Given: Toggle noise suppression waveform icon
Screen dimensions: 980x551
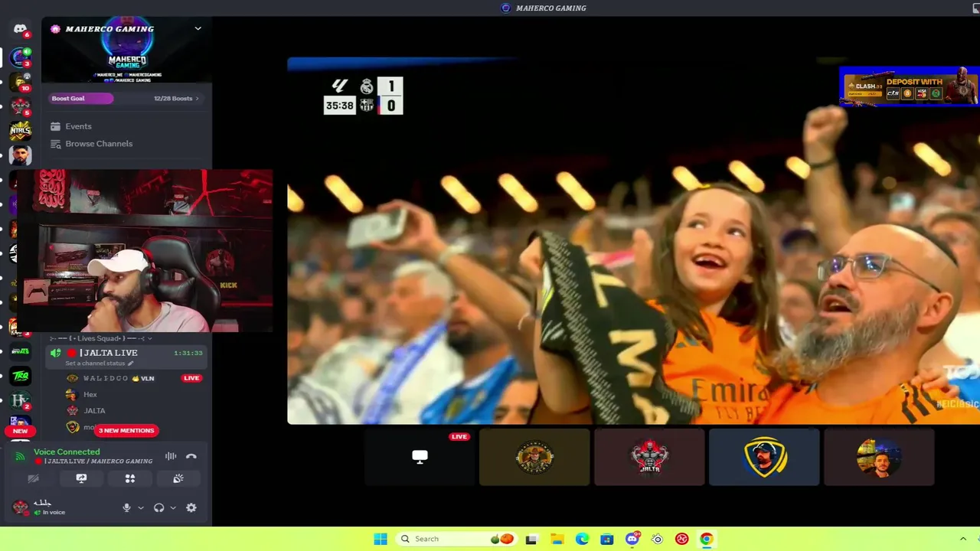Looking at the screenshot, I should [171, 456].
